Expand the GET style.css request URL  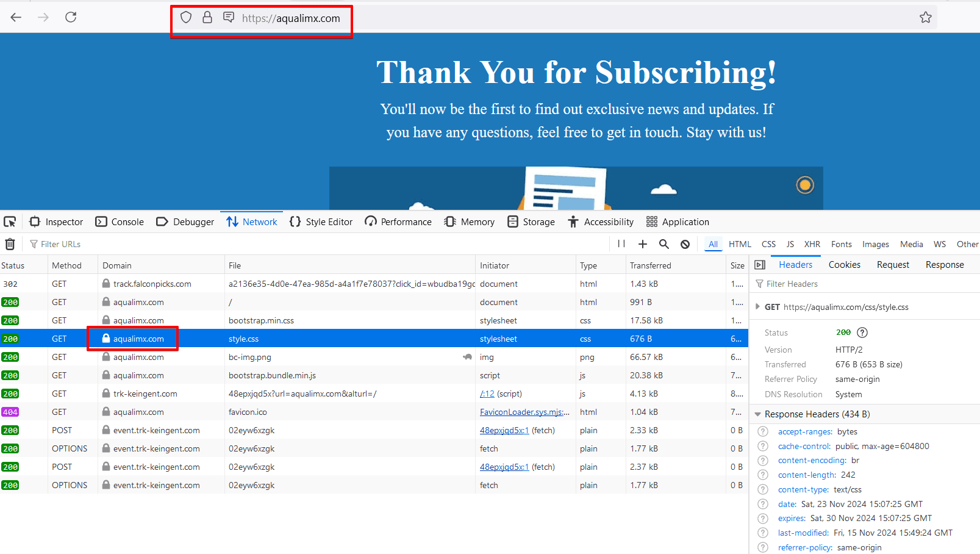pos(758,307)
